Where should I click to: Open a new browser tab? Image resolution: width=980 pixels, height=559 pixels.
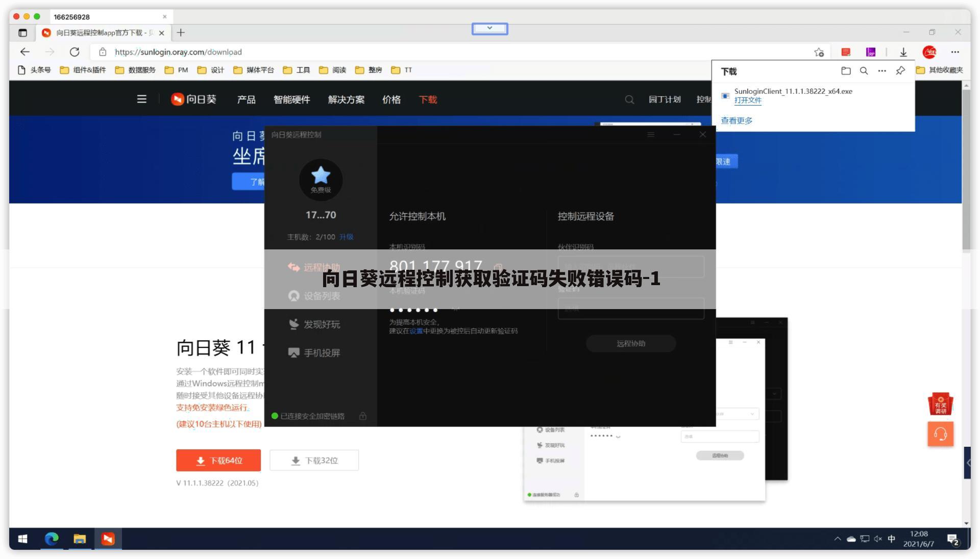[181, 33]
